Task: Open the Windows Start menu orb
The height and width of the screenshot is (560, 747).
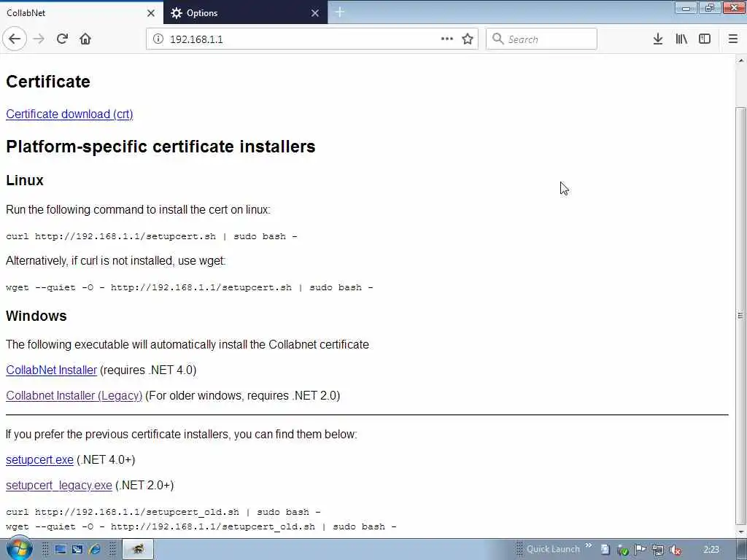Action: coord(19,548)
